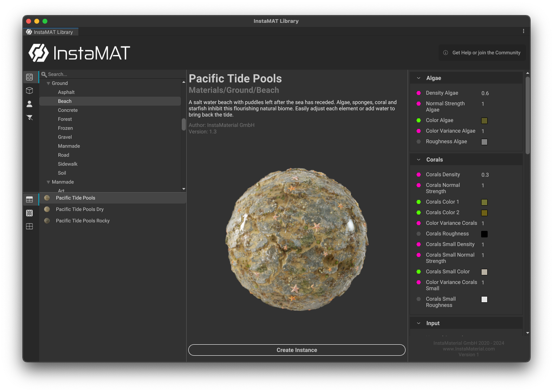Open the materials library brick icon
Viewport: 553px width, 392px height.
point(29,77)
